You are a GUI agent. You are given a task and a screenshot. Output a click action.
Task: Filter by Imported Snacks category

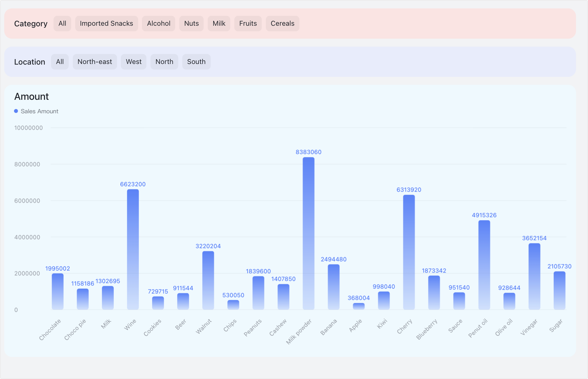click(x=106, y=24)
